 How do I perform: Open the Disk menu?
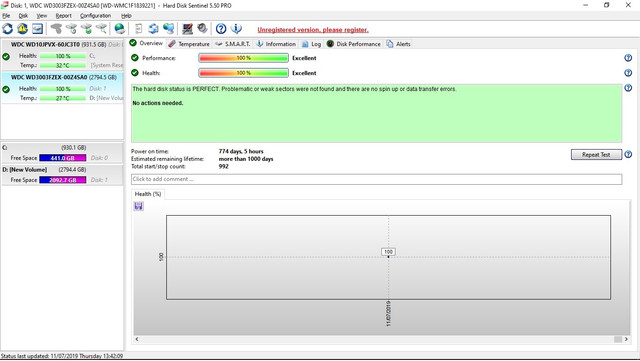pyautogui.click(x=23, y=16)
